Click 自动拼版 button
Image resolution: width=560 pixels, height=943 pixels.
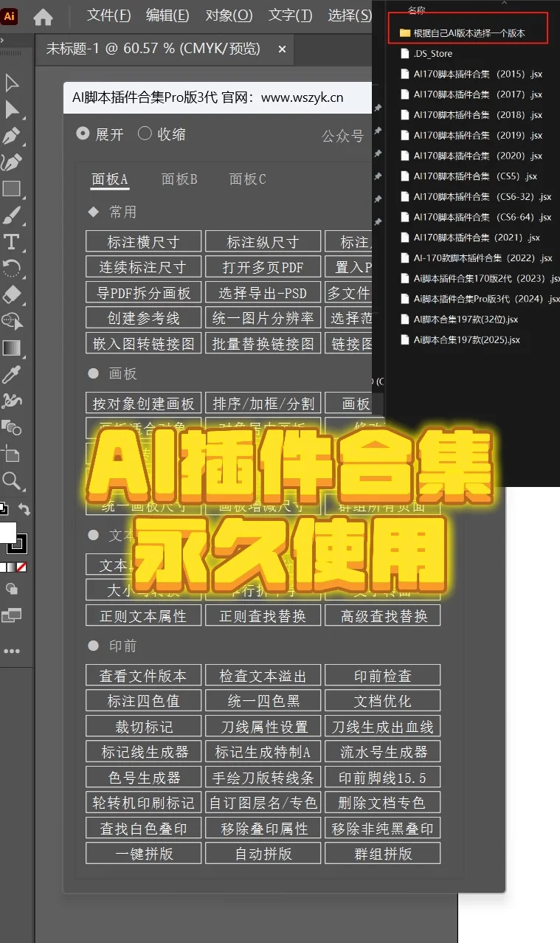[x=263, y=853]
